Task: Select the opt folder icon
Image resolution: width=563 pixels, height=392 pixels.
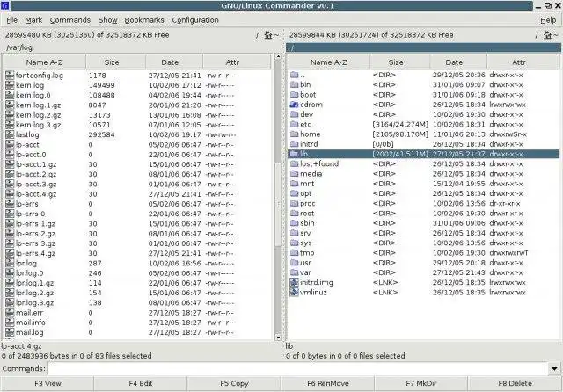Action: click(294, 193)
